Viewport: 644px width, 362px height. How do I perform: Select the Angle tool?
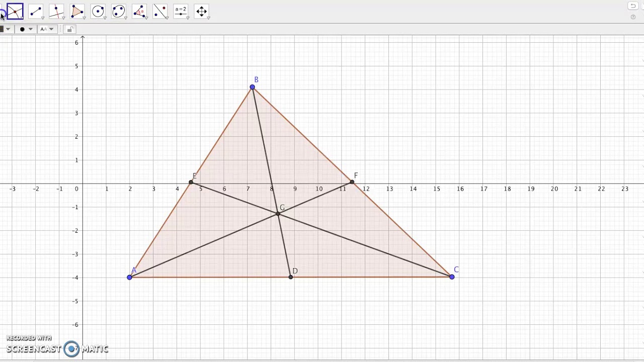tap(139, 11)
